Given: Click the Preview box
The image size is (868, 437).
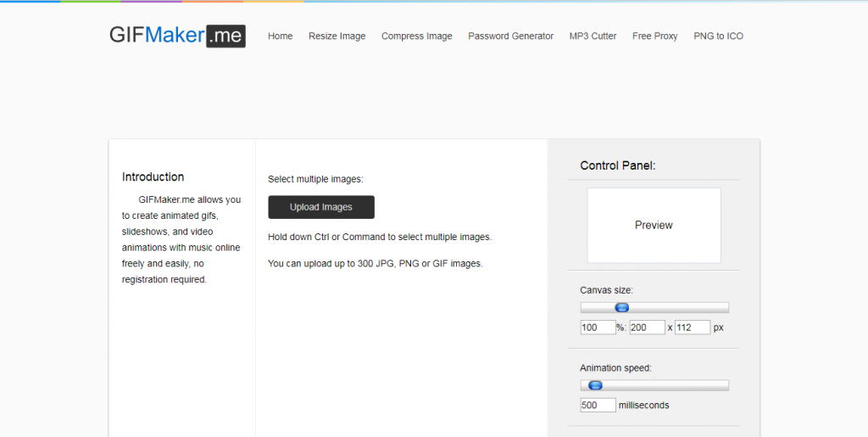Looking at the screenshot, I should point(654,226).
